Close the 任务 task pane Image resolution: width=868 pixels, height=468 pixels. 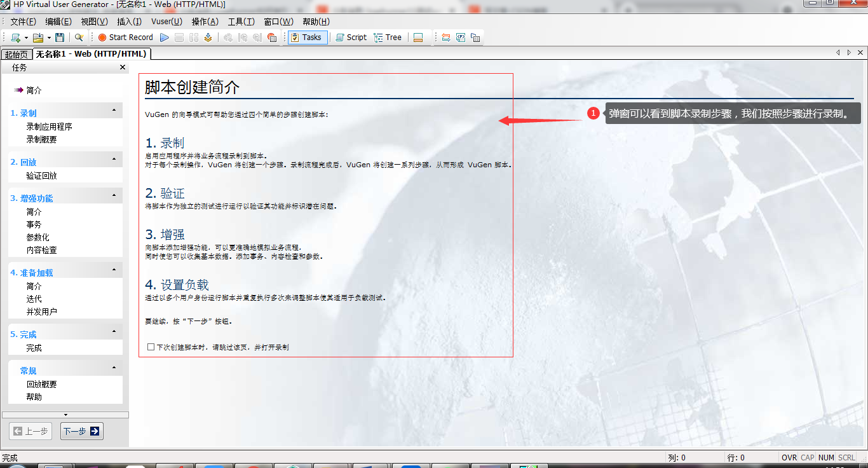pos(123,67)
